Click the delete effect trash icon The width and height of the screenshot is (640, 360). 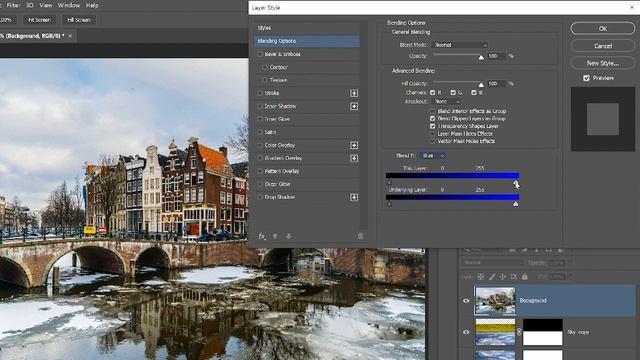tap(360, 236)
